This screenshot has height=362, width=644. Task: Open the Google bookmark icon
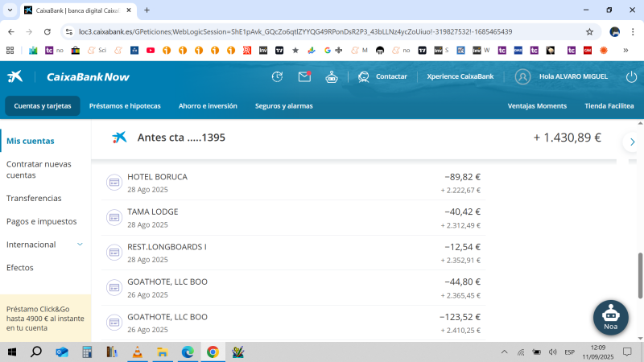327,50
